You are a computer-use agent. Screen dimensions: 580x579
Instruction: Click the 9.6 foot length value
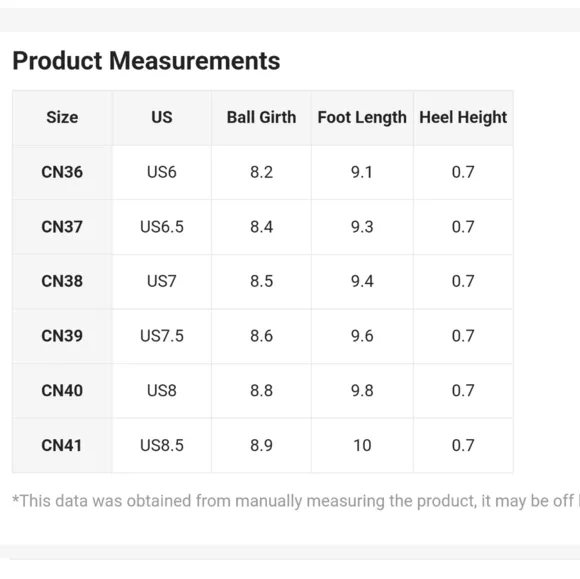point(362,336)
